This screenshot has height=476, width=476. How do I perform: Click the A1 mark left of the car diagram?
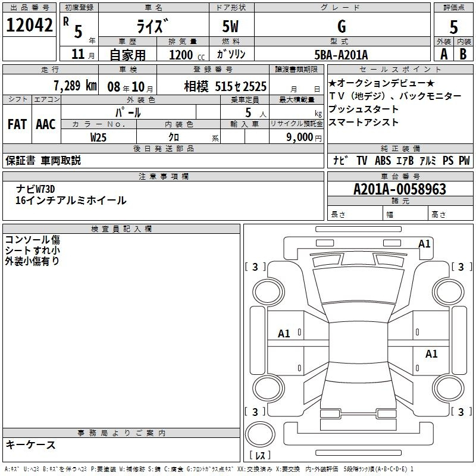pos(284,334)
